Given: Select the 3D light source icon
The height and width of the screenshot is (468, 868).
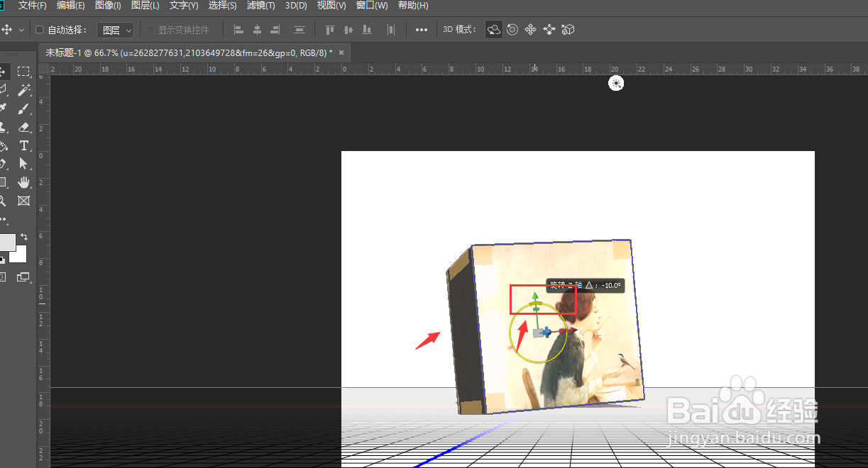Looking at the screenshot, I should pyautogui.click(x=616, y=84).
